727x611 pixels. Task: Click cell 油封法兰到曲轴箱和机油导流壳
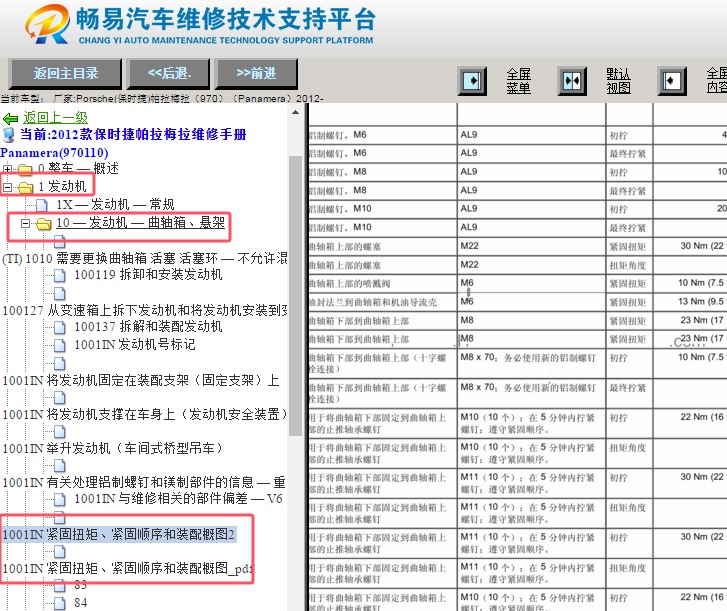(x=383, y=302)
